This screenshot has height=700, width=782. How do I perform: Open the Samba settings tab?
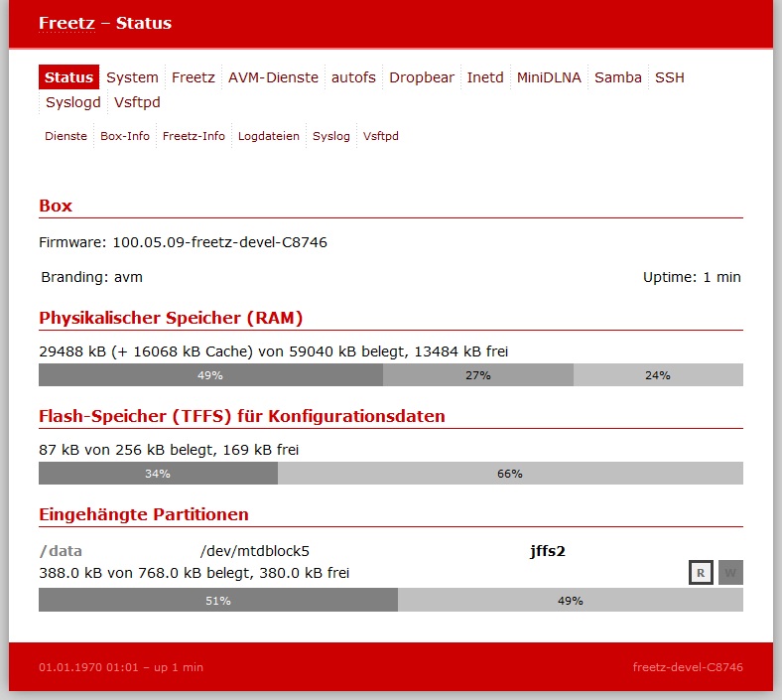pyautogui.click(x=618, y=77)
